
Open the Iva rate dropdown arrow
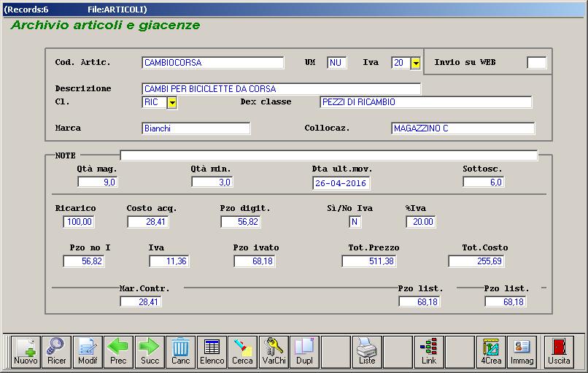(416, 63)
